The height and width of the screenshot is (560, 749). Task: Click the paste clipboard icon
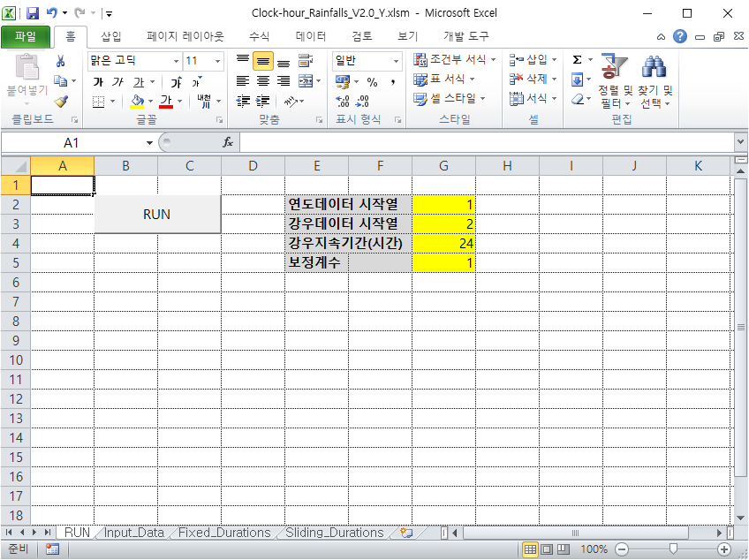[27, 66]
